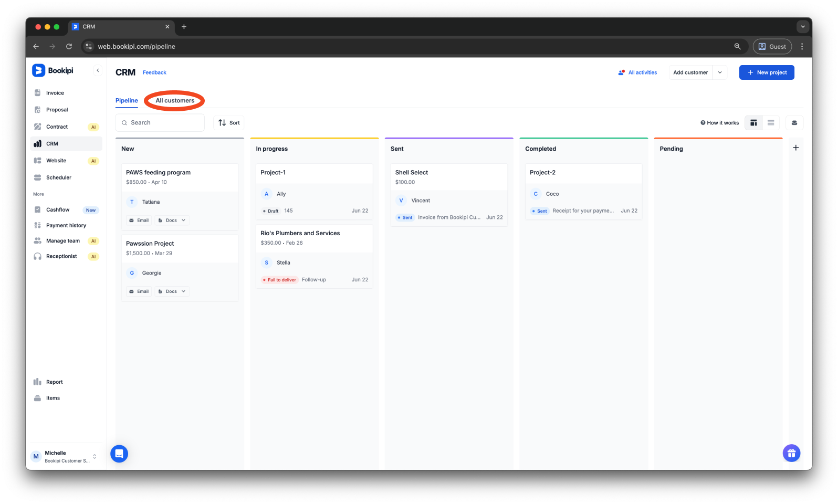Click the Draft status badge on Project-1

(x=271, y=211)
